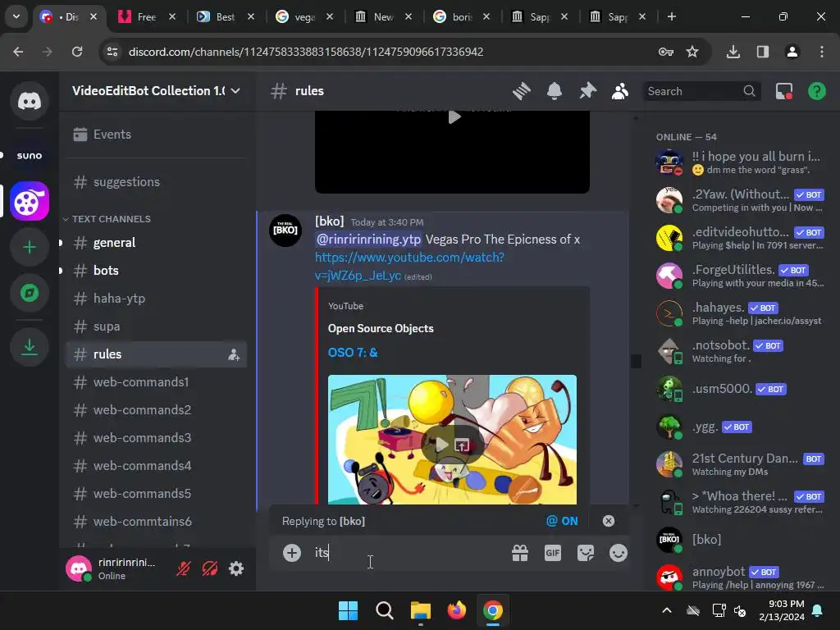The image size is (840, 630).
Task: Show hidden system tray icons chevron
Action: tap(667, 610)
